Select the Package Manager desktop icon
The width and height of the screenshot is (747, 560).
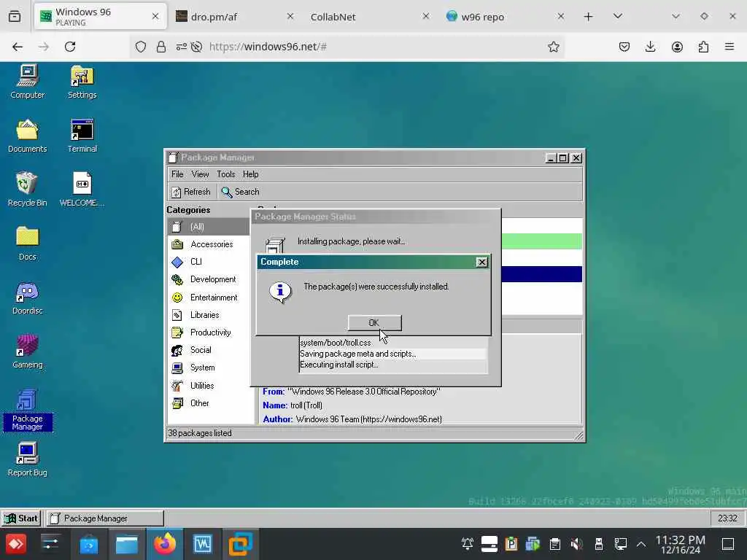click(27, 410)
